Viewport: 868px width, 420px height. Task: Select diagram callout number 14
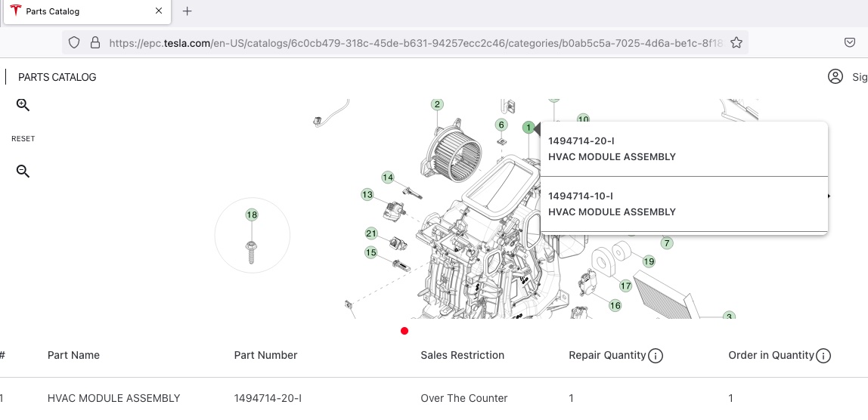coord(388,178)
